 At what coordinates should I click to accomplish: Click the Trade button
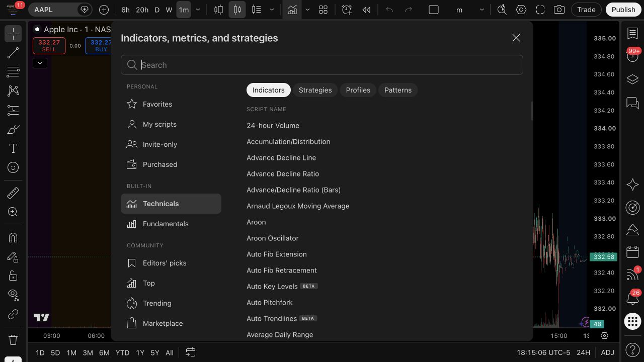(x=586, y=10)
